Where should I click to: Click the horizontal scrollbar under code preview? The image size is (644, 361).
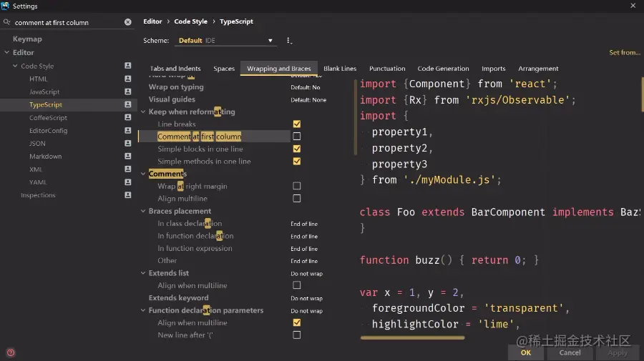412,337
